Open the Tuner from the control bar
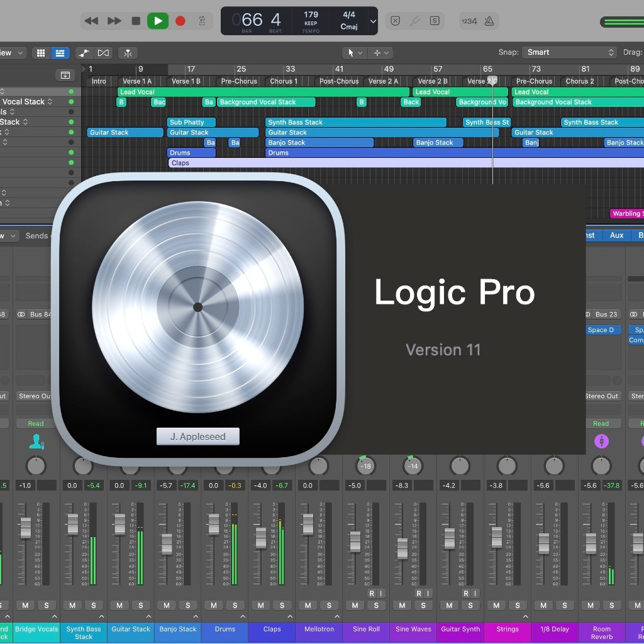Viewport: 644px width, 644px height. coord(415,21)
